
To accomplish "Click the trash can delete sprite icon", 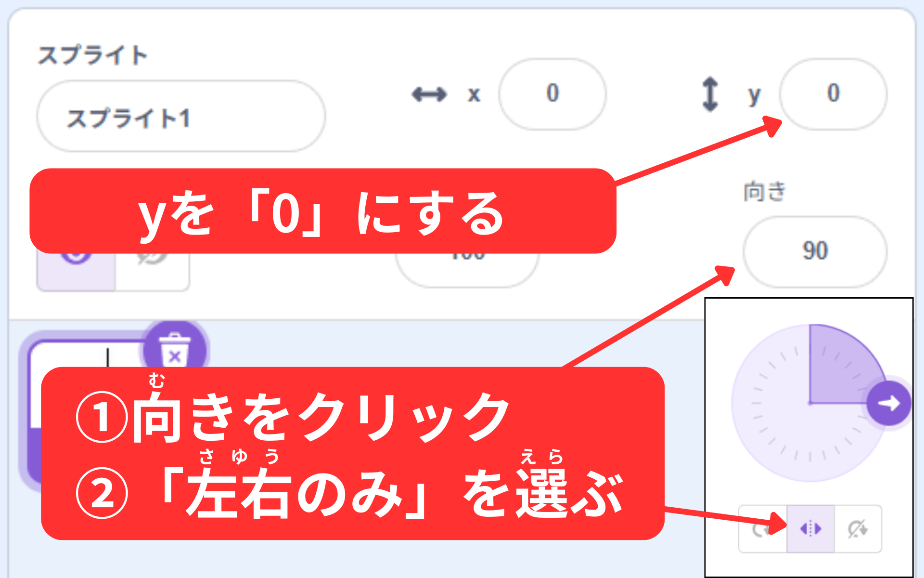I will (175, 350).
